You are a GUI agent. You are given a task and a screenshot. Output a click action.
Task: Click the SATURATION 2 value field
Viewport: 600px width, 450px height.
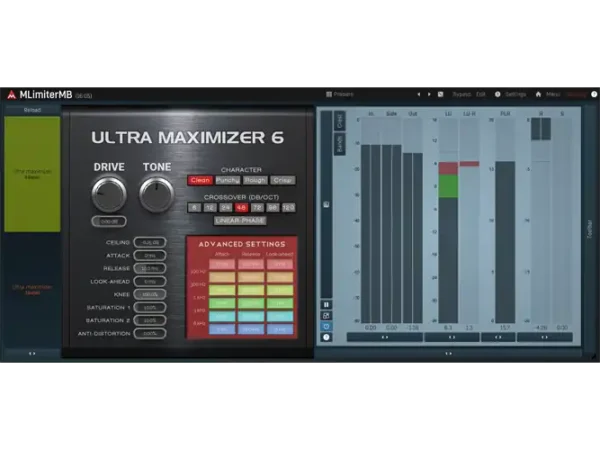tap(150, 321)
